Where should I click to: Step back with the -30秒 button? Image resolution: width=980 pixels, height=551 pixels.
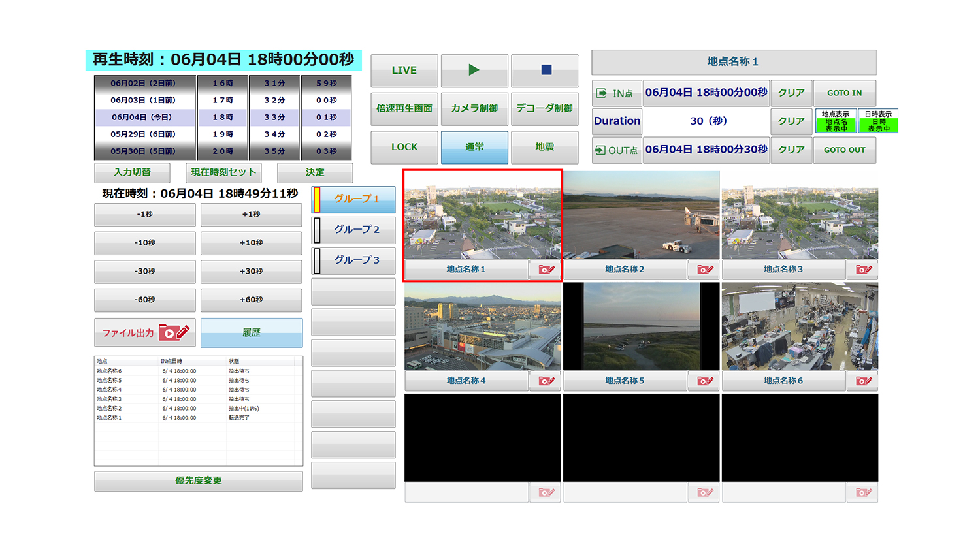145,272
